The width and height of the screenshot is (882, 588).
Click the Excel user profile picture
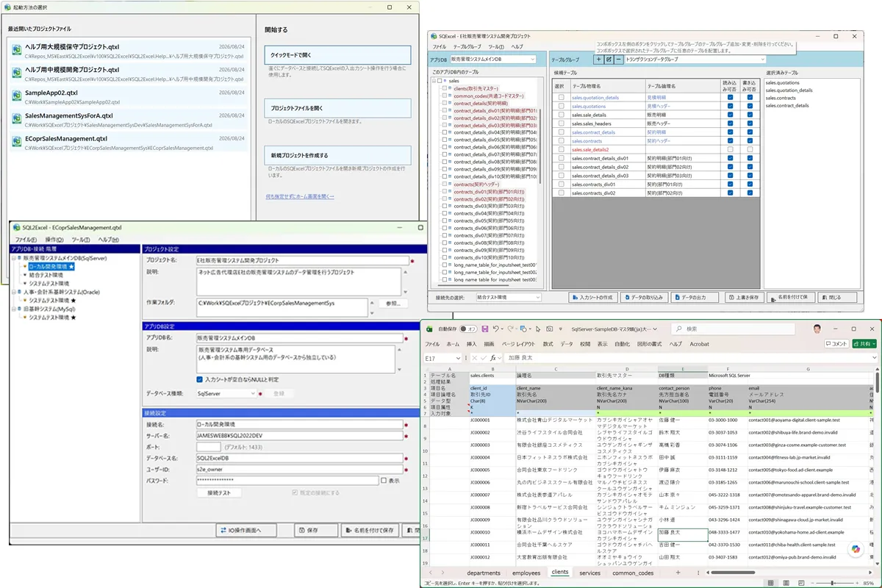(x=817, y=329)
